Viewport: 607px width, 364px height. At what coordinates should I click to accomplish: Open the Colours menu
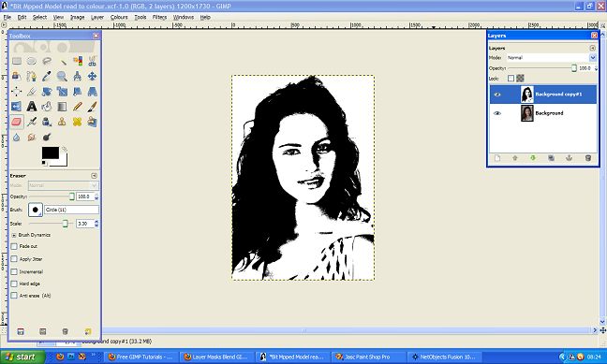pyautogui.click(x=119, y=17)
